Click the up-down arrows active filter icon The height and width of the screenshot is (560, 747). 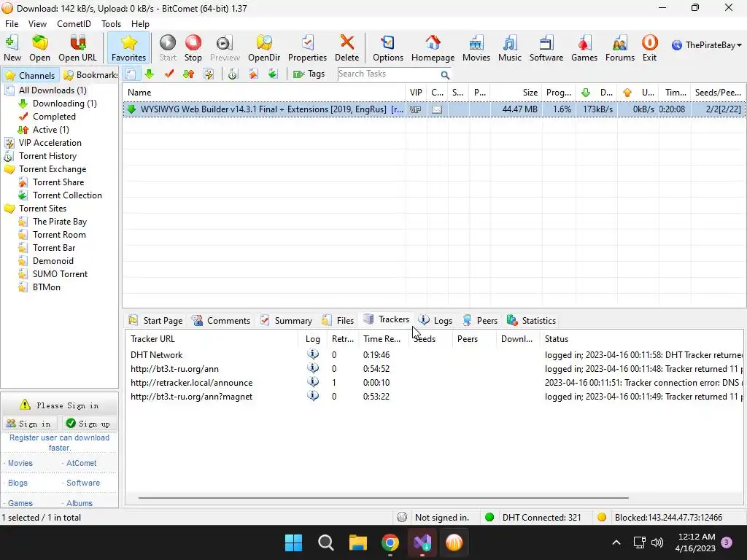[x=189, y=74]
